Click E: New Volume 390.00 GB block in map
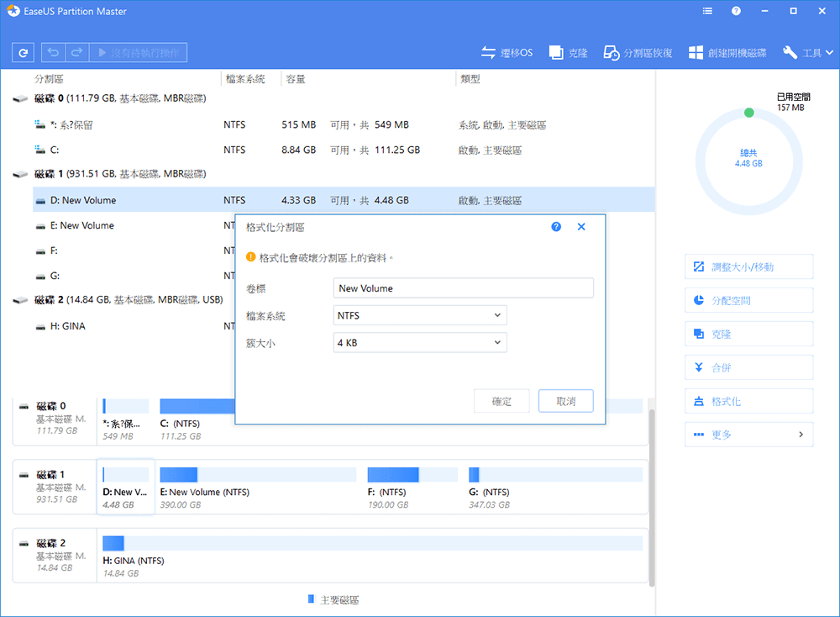 [258, 488]
